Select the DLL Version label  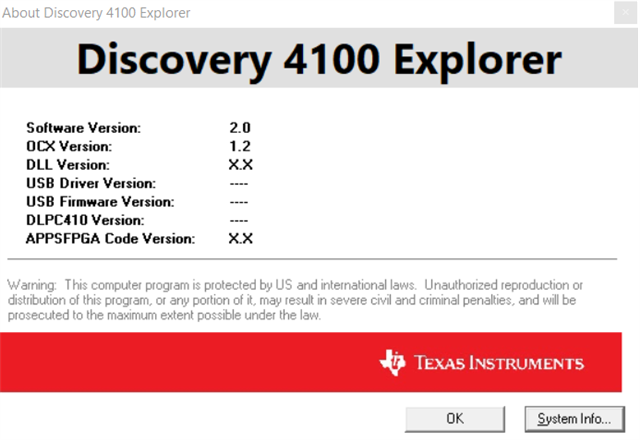(x=68, y=164)
